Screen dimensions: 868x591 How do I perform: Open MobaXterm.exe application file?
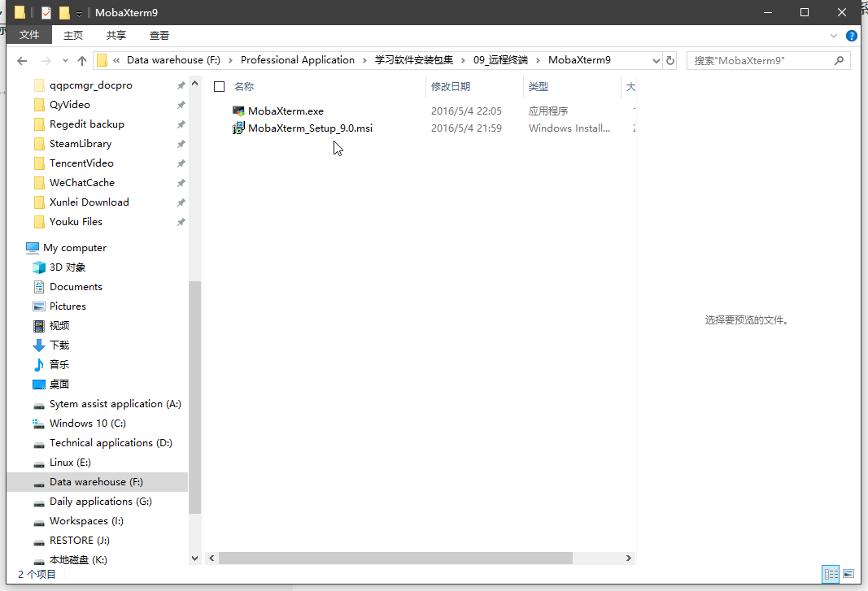(286, 111)
